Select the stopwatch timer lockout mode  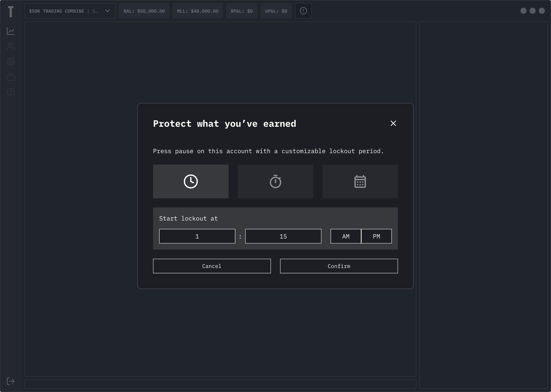pyautogui.click(x=275, y=181)
